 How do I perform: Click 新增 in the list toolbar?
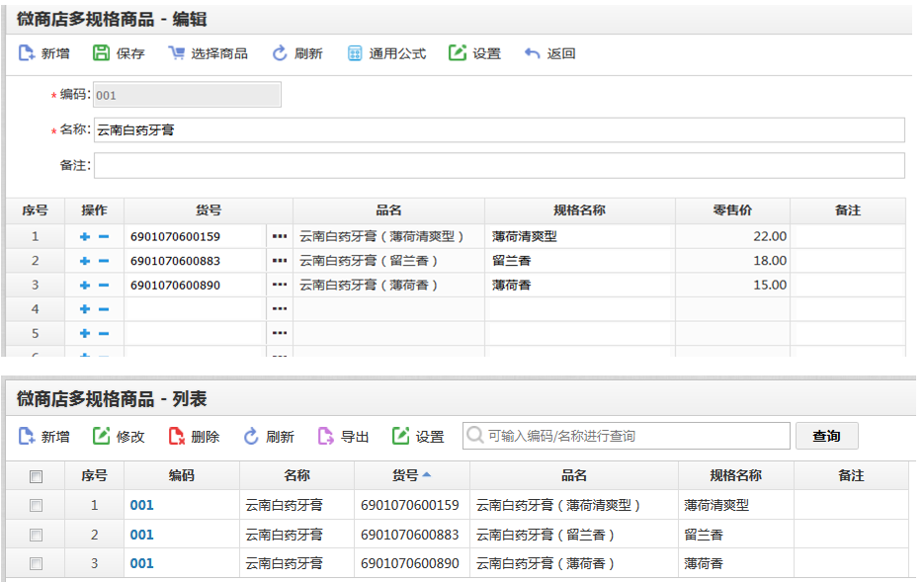(44, 437)
